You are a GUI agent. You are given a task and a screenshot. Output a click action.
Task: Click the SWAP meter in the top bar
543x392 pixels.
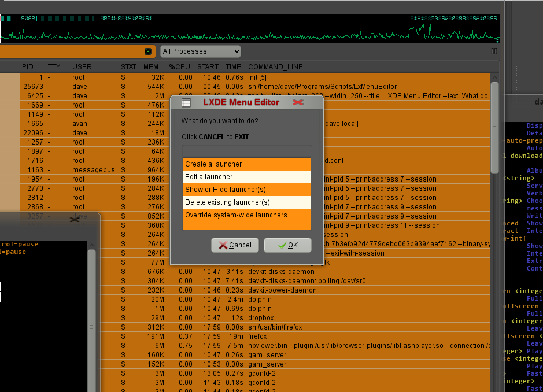coord(57,19)
